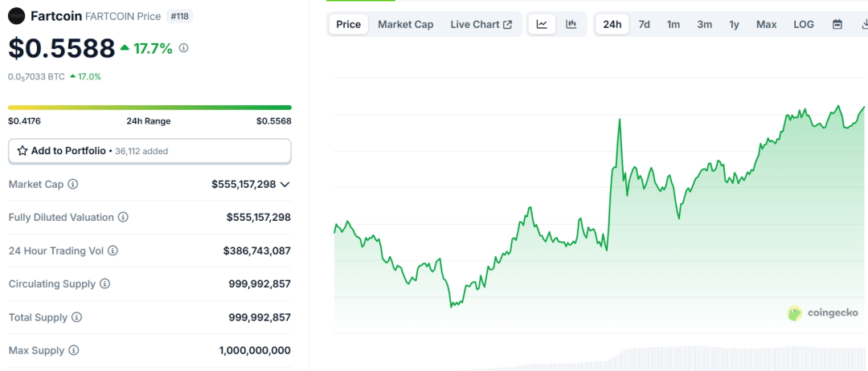
Task: Click the 24h Range progress bar
Action: point(149,108)
